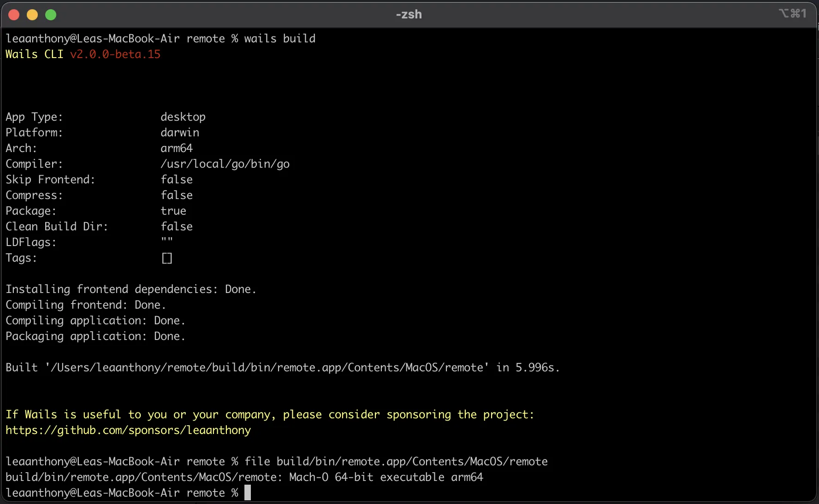
Task: Click the green fullscreen button
Action: pos(50,14)
